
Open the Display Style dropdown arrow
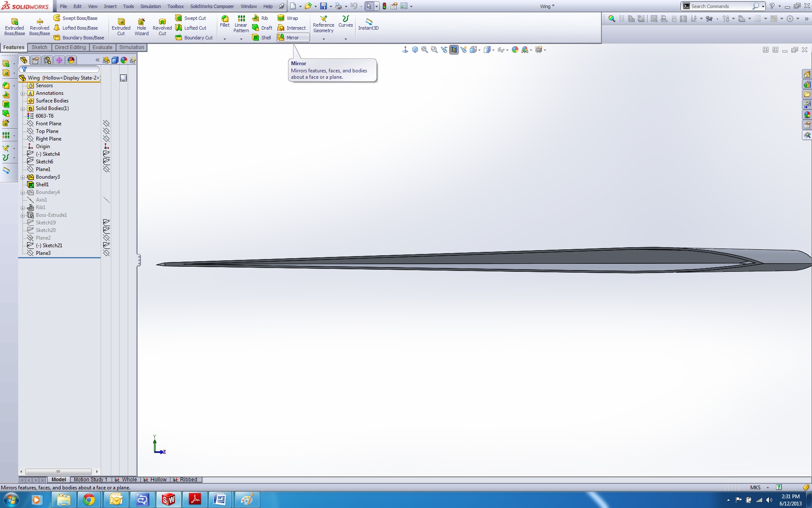[493, 50]
